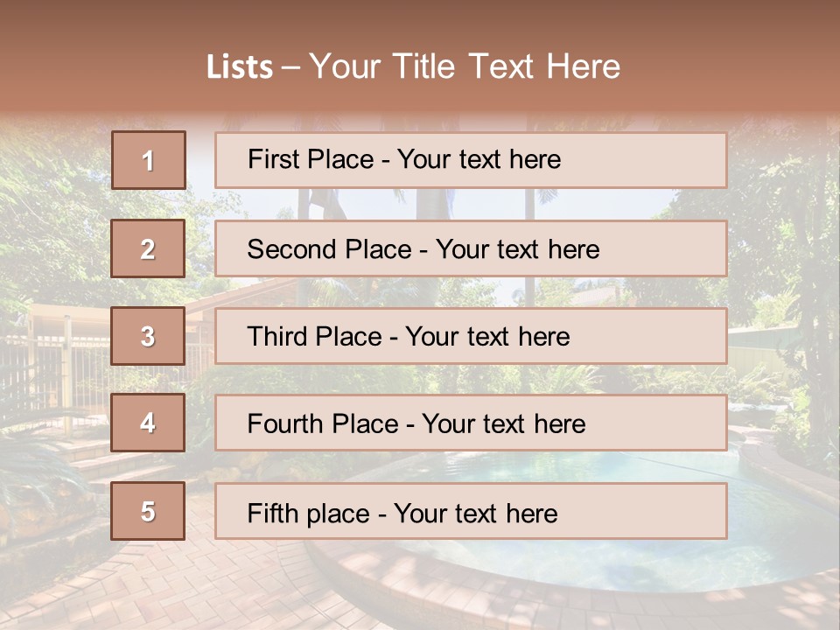840x630 pixels.
Task: Click the word Title in heading
Action: pos(423,66)
